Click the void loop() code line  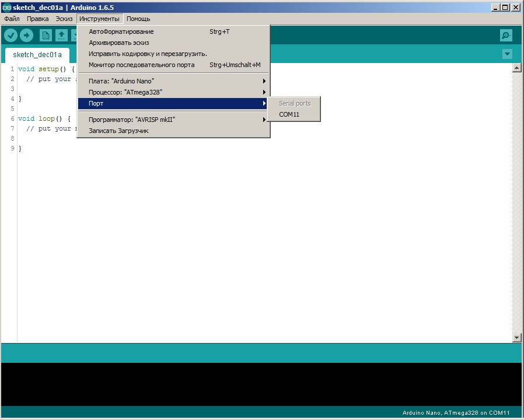pos(44,118)
